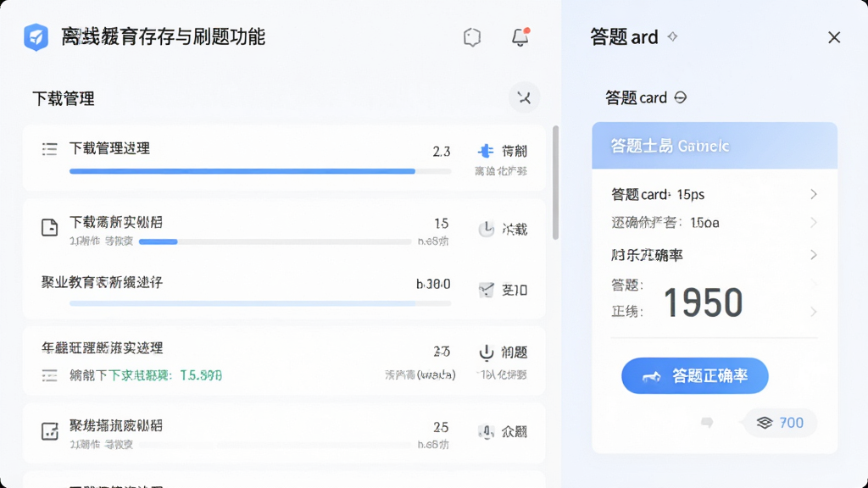Click the microphone icon in the 25 row
Screen dimensions: 868x488
(486, 431)
